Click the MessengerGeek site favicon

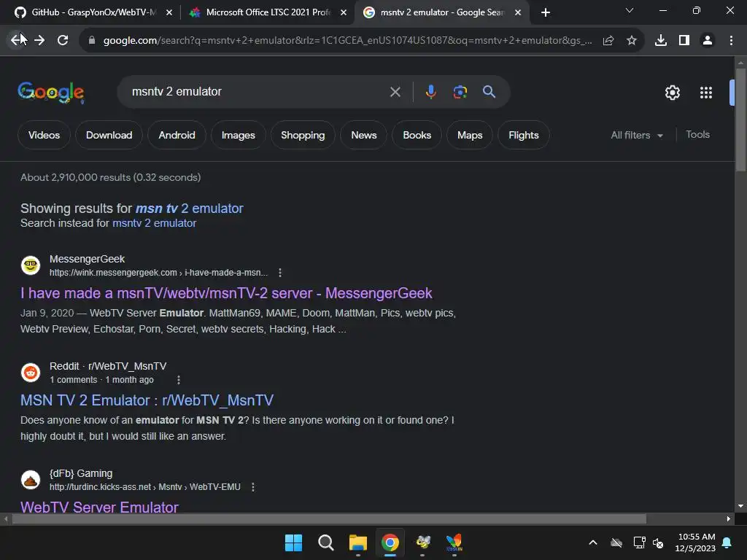click(x=31, y=265)
